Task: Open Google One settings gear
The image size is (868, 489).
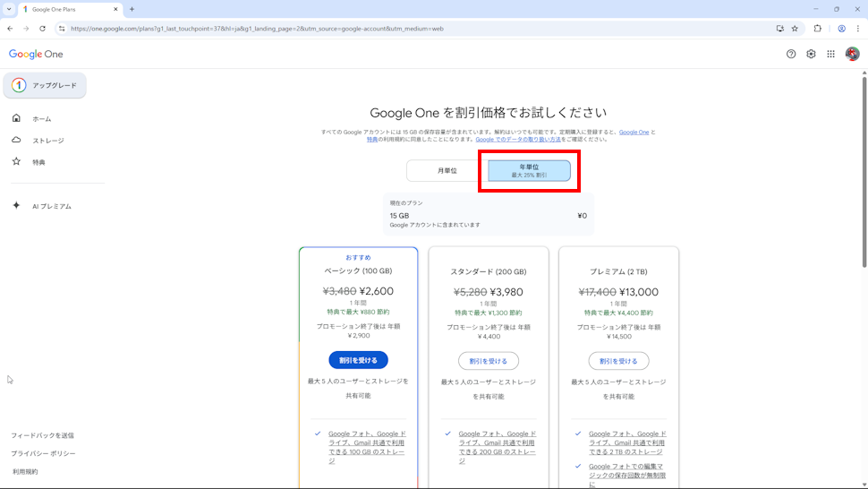Action: [x=811, y=54]
